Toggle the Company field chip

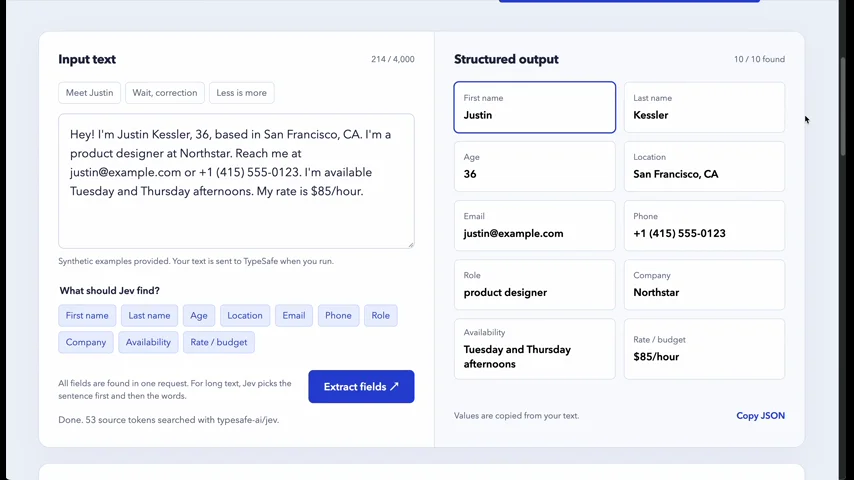point(86,342)
